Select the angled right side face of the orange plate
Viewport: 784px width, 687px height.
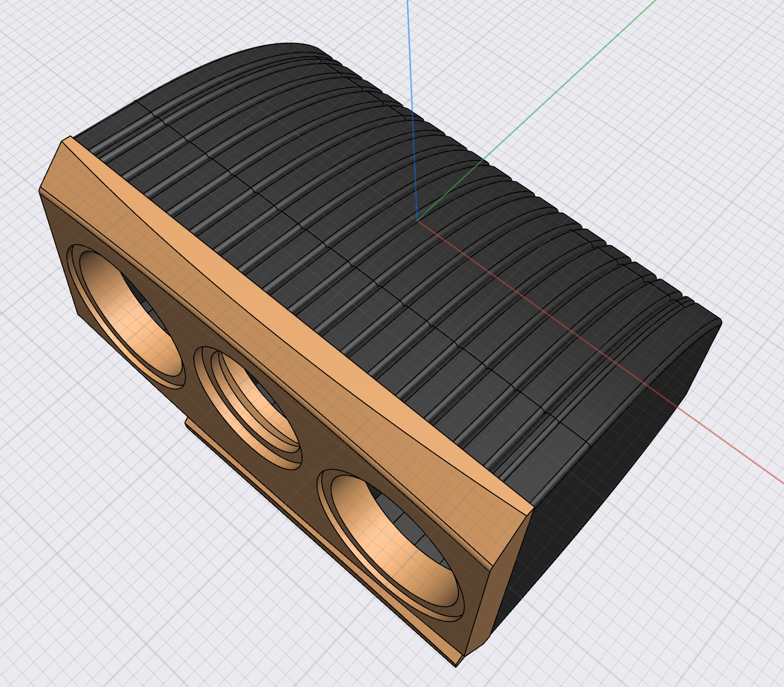pos(498,584)
